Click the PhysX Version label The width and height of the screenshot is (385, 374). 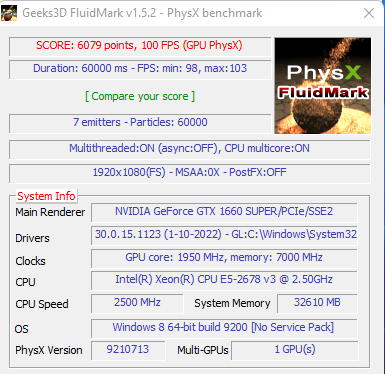[49, 350]
